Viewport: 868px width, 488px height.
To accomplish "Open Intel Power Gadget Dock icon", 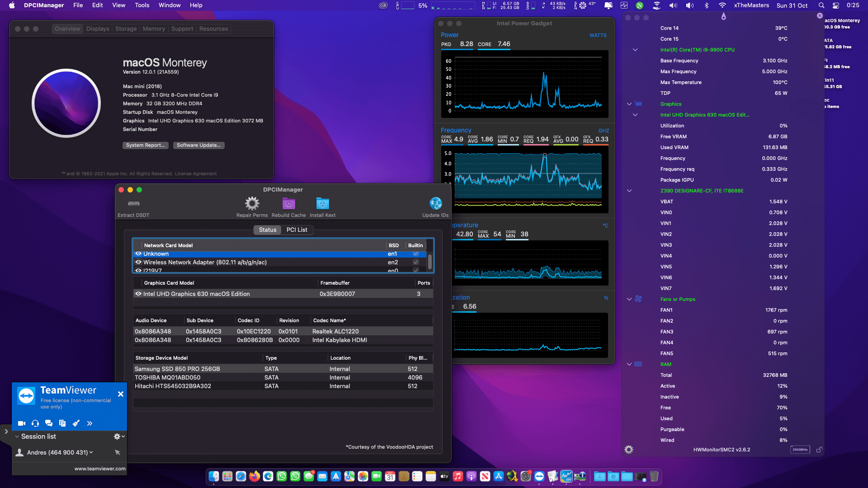I will 566,476.
